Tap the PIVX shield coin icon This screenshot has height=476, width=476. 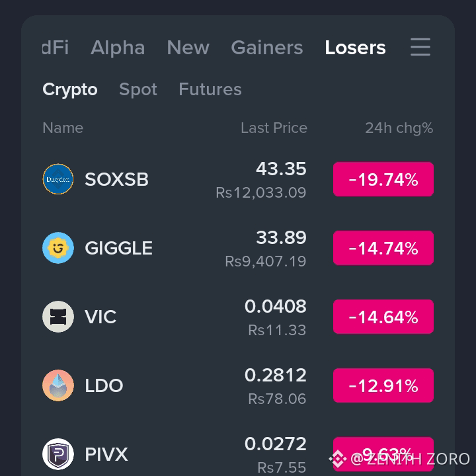58,454
